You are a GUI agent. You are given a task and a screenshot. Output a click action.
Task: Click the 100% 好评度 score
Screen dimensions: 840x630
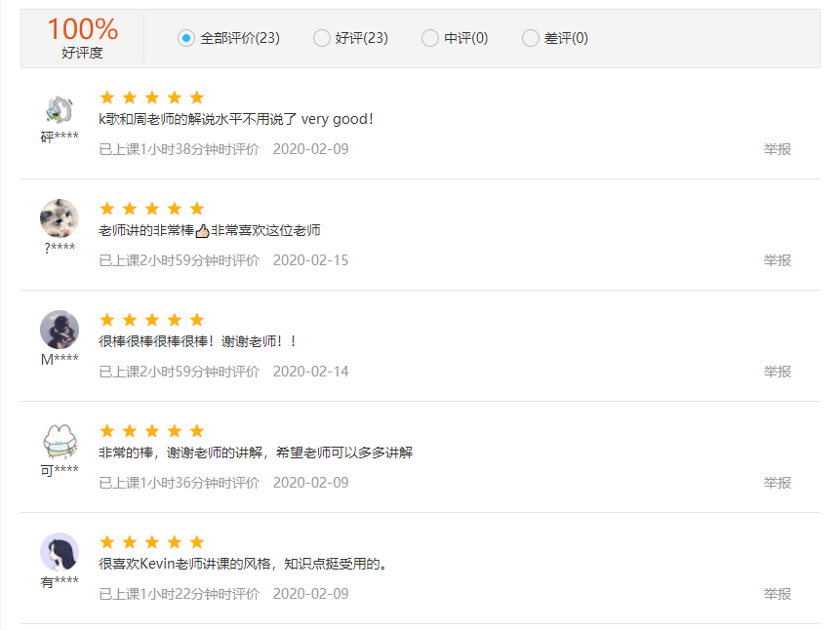tap(82, 38)
